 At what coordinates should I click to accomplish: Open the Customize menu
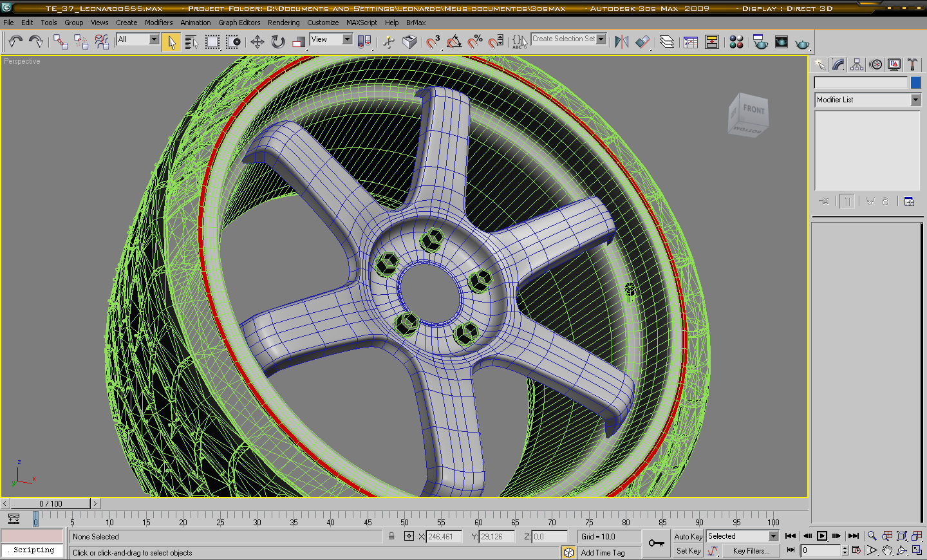(323, 23)
